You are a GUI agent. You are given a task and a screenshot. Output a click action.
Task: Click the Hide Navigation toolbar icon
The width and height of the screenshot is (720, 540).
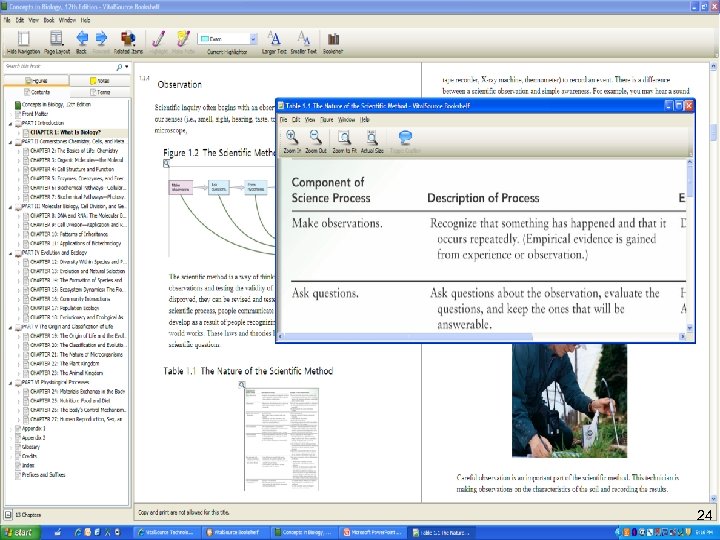(22, 39)
